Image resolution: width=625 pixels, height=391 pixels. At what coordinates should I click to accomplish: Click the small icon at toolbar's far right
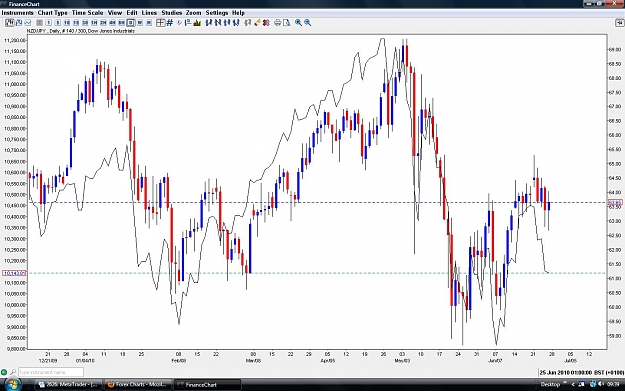coord(619,23)
